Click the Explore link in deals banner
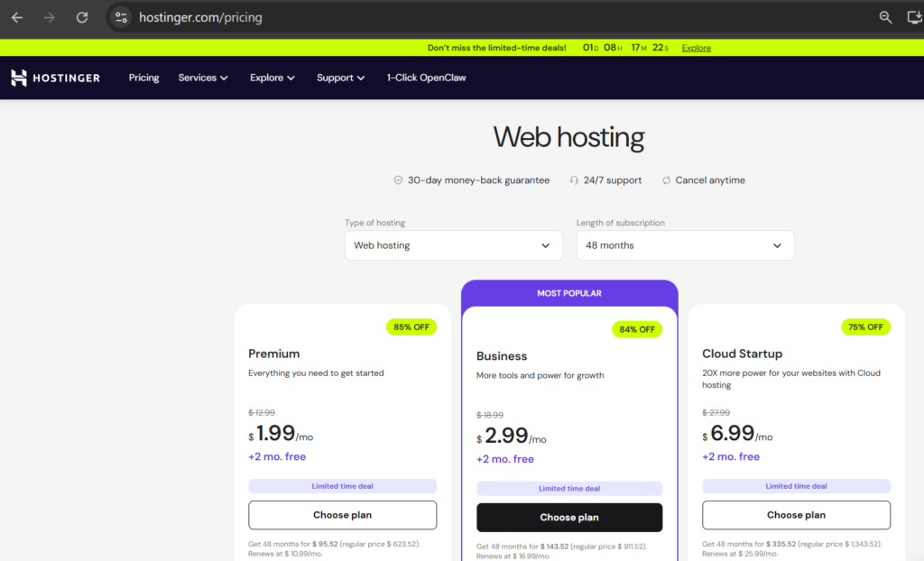 point(696,48)
